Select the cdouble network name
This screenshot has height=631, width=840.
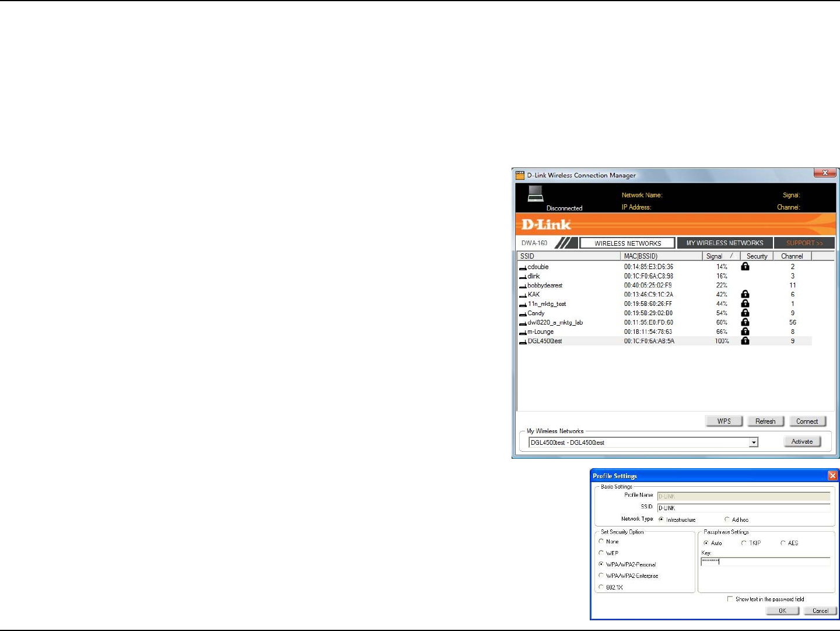click(538, 267)
